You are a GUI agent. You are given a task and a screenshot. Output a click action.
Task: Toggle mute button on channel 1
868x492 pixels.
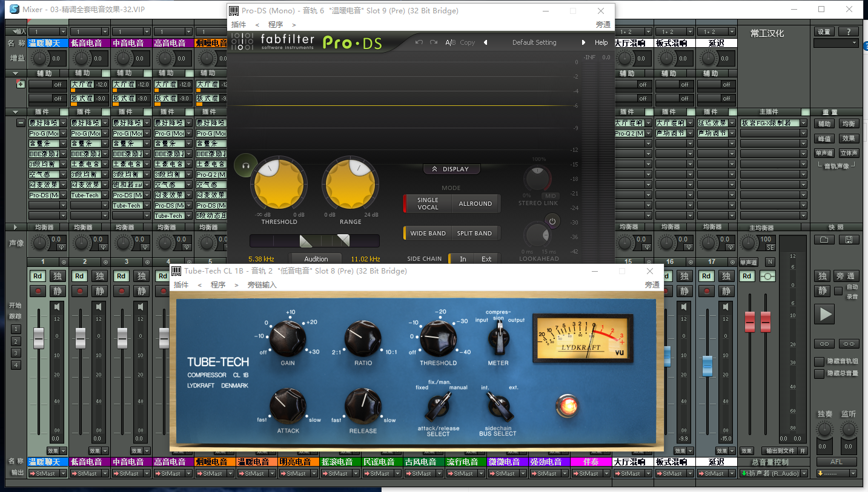[58, 291]
